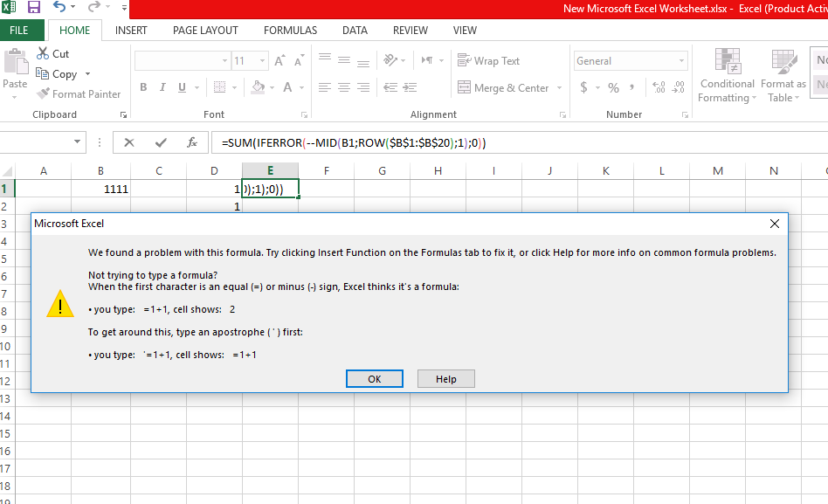Switch to the INSERT tab

tap(131, 30)
